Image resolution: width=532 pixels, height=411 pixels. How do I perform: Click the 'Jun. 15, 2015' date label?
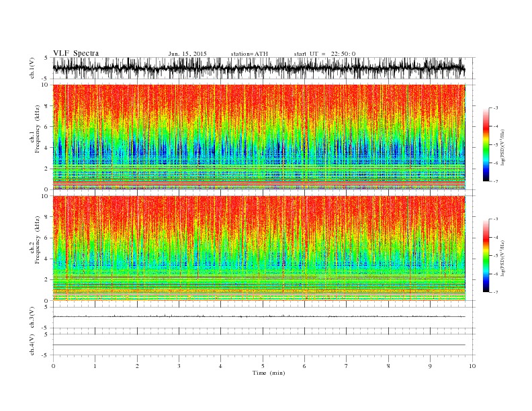pyautogui.click(x=187, y=54)
